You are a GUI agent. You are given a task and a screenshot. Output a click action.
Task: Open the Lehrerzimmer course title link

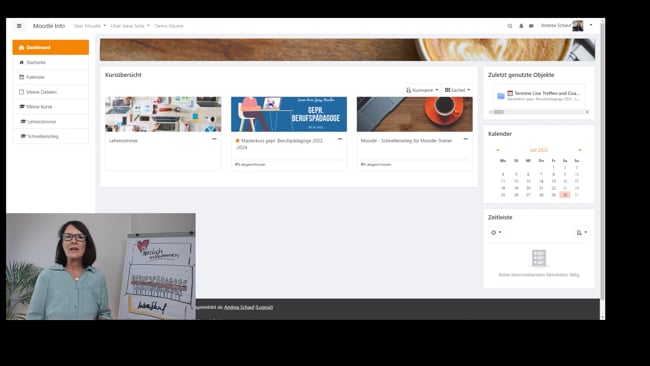tap(124, 141)
